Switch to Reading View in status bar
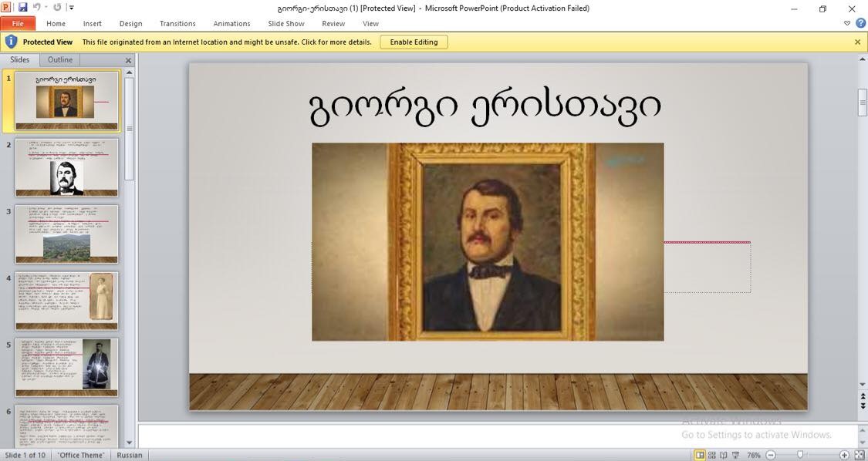The image size is (868, 461). [x=724, y=455]
